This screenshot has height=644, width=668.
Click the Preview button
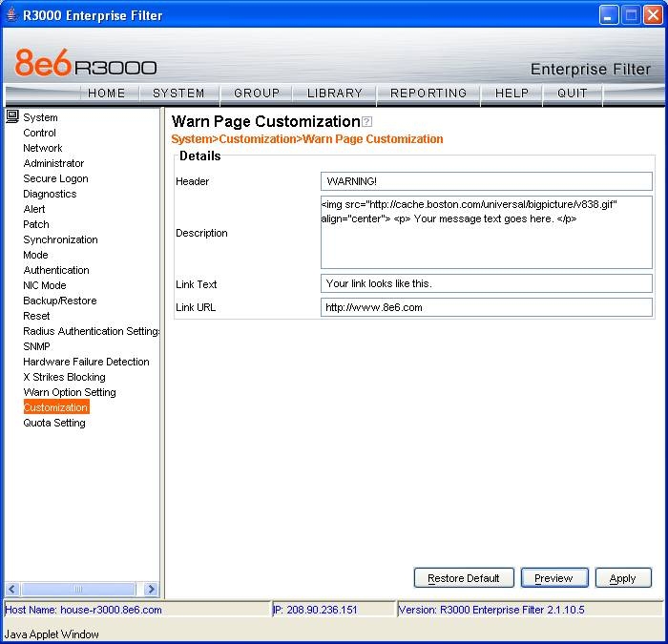[x=553, y=578]
